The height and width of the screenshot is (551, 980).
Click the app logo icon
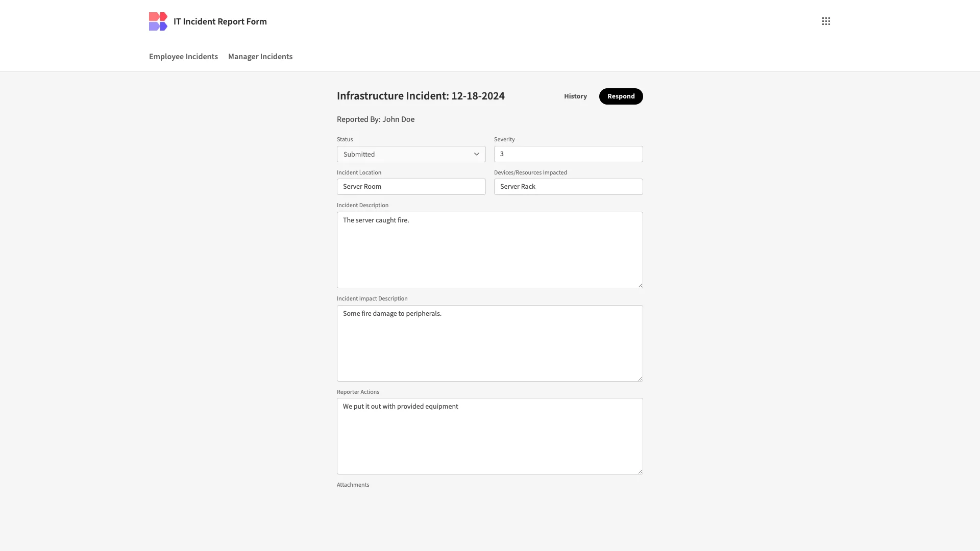(158, 21)
